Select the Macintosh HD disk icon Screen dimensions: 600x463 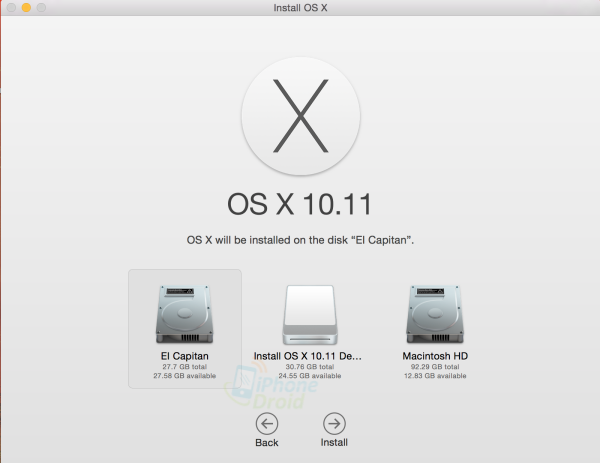pos(435,314)
